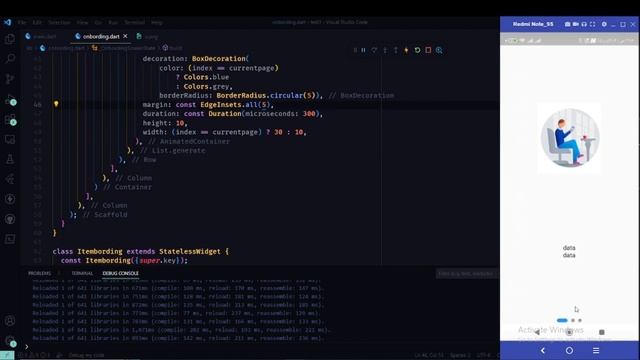The image size is (640, 360).
Task: Click the remote indicator in status bar corner
Action: tap(7, 356)
